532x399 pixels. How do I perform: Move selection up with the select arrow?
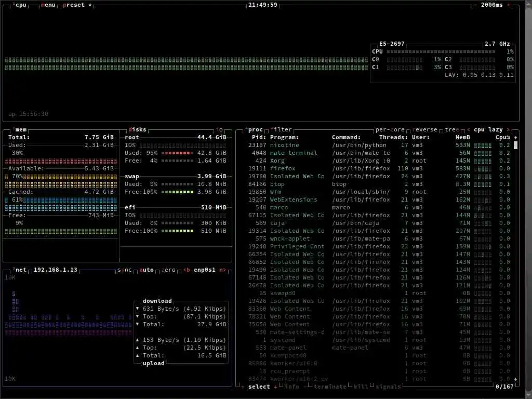coord(243,387)
